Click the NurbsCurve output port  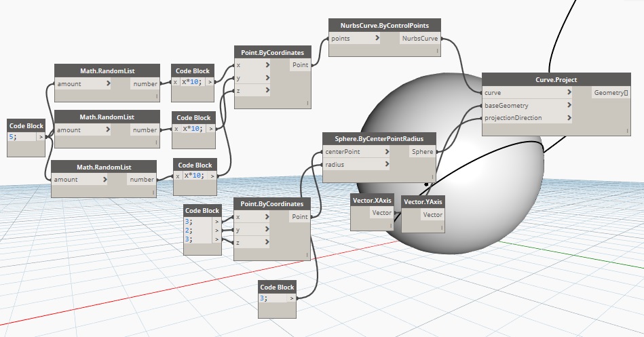point(421,39)
